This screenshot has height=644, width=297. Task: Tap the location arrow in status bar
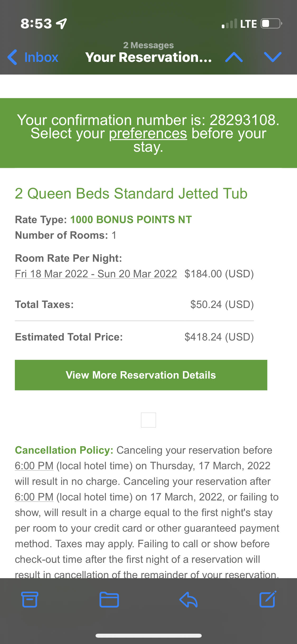(62, 24)
